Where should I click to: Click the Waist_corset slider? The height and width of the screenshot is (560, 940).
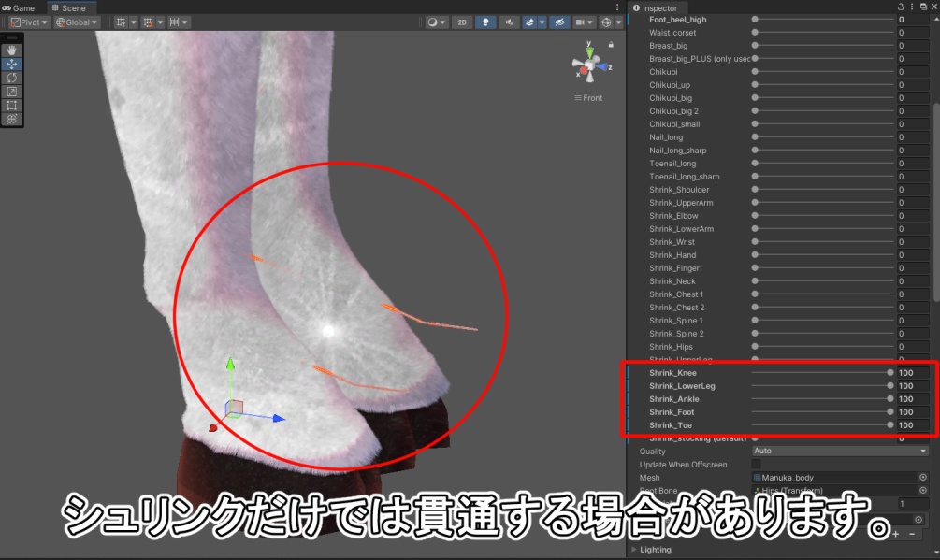click(822, 33)
